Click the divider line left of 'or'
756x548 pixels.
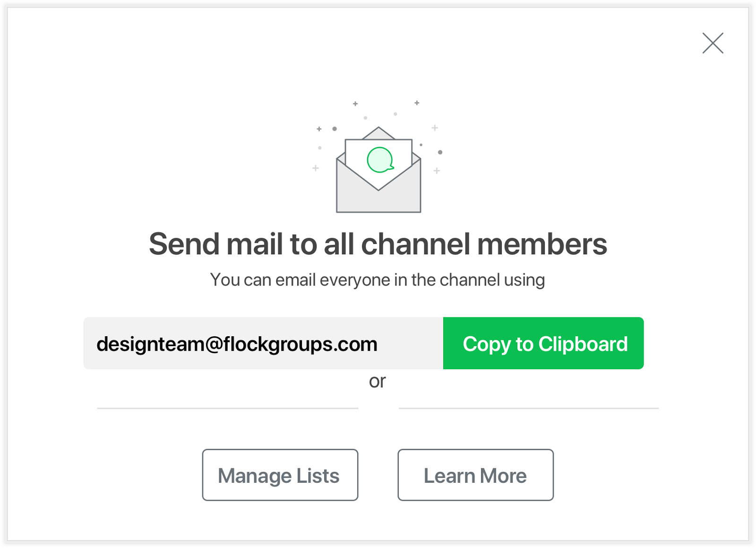pos(228,408)
